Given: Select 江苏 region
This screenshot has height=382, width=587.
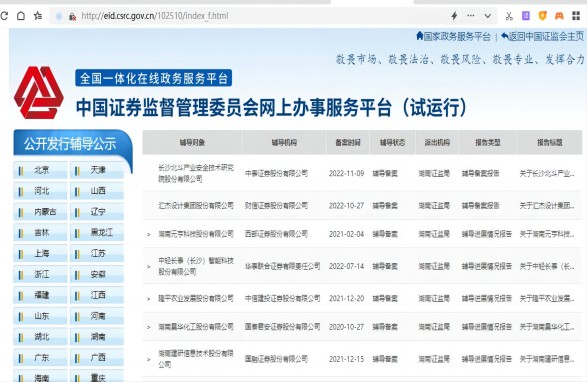Looking at the screenshot, I should pos(97,254).
